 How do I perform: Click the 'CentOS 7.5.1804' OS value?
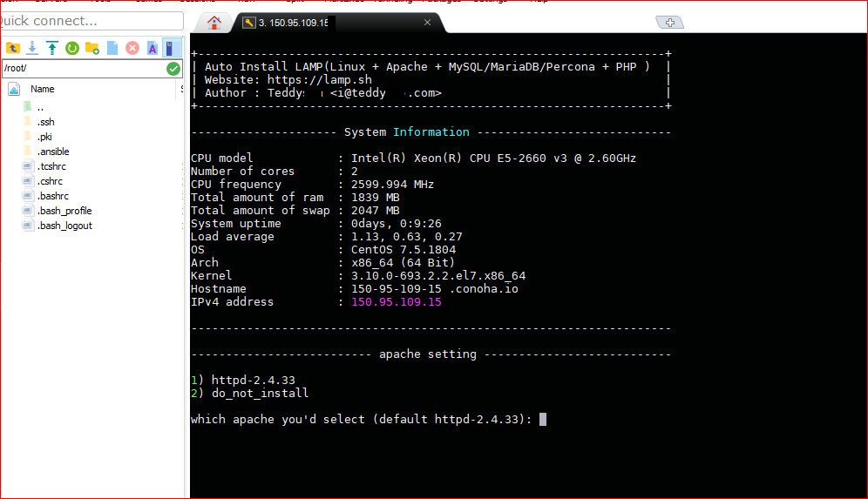[403, 249]
